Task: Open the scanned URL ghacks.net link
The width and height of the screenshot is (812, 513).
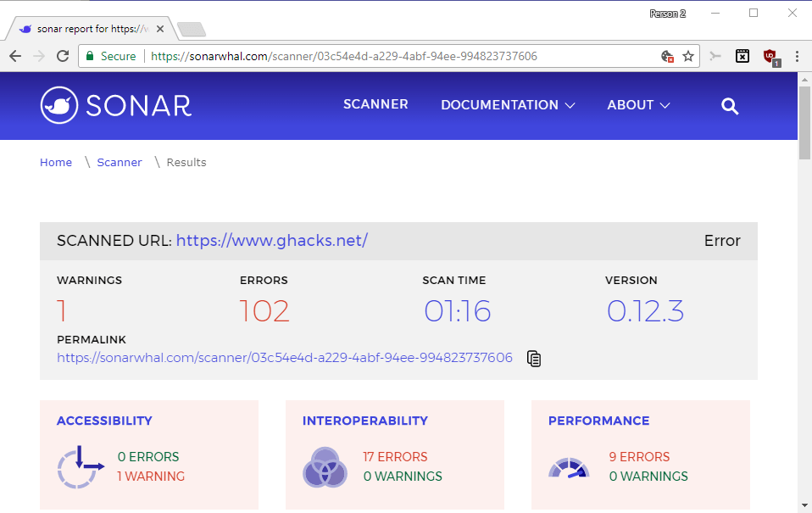Action: pyautogui.click(x=272, y=241)
